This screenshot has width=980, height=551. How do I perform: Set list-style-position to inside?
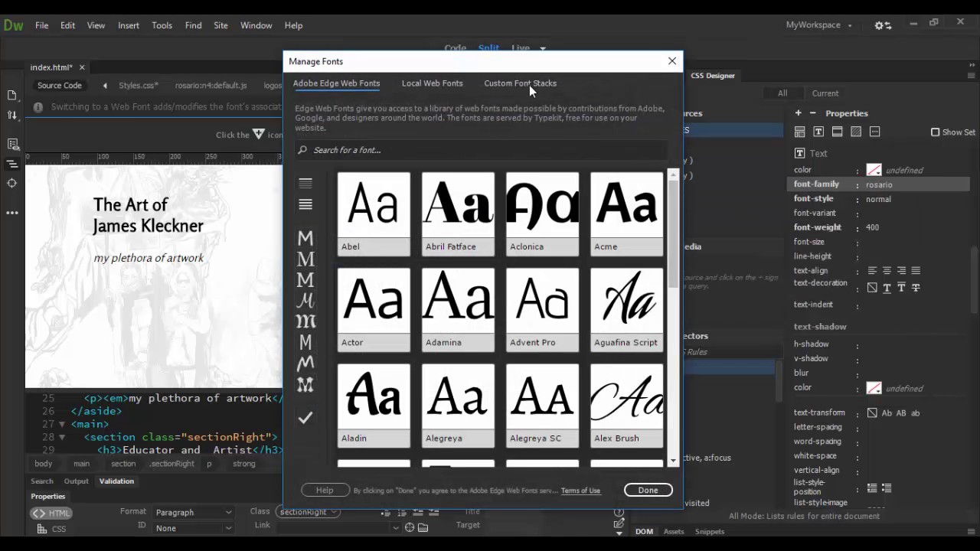[x=872, y=488]
